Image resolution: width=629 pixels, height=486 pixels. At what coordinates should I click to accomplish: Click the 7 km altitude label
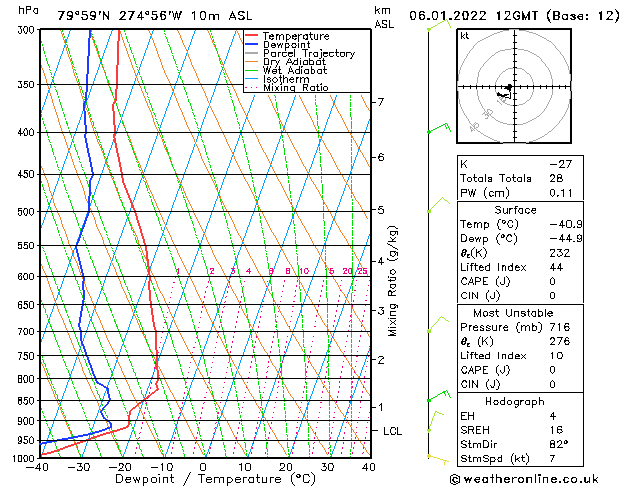(380, 102)
